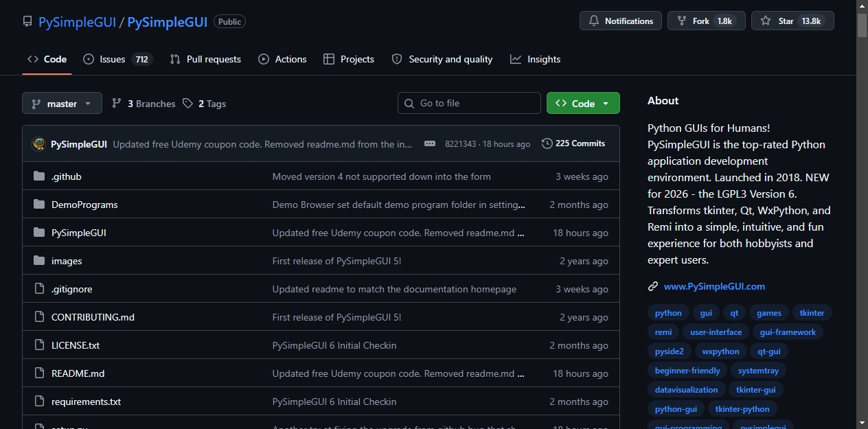868x429 pixels.
Task: Click the magnifier icon in Go to file
Action: (410, 103)
